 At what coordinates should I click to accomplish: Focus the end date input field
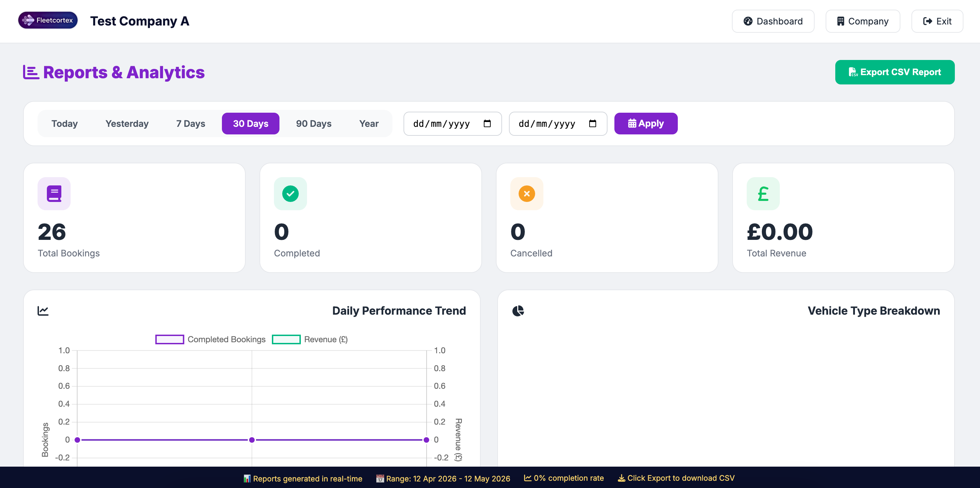(558, 124)
